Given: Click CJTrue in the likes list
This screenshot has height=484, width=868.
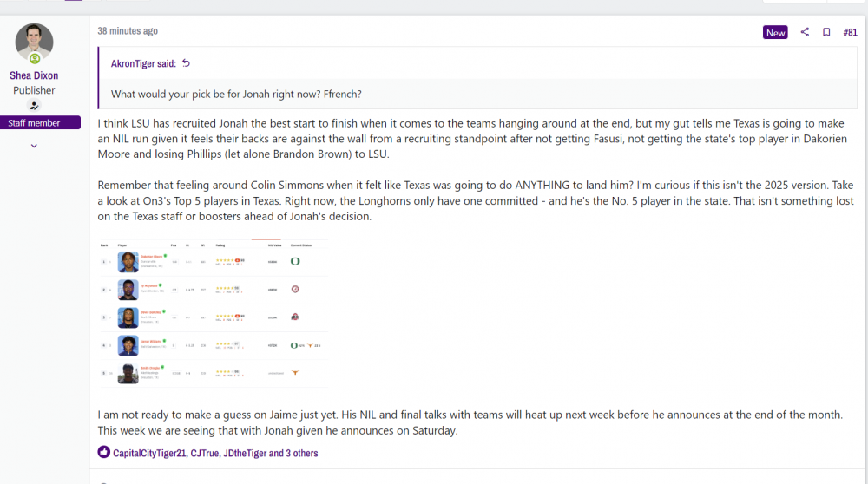Looking at the screenshot, I should point(205,453).
